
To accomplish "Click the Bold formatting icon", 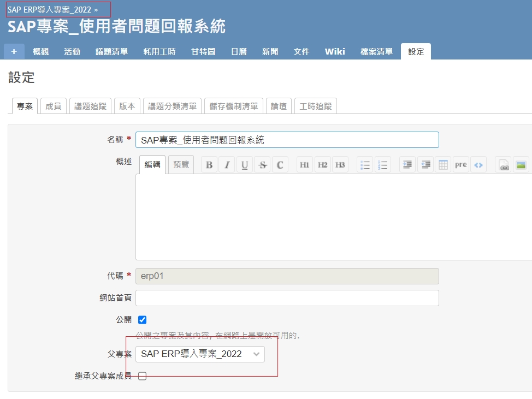I will 209,165.
